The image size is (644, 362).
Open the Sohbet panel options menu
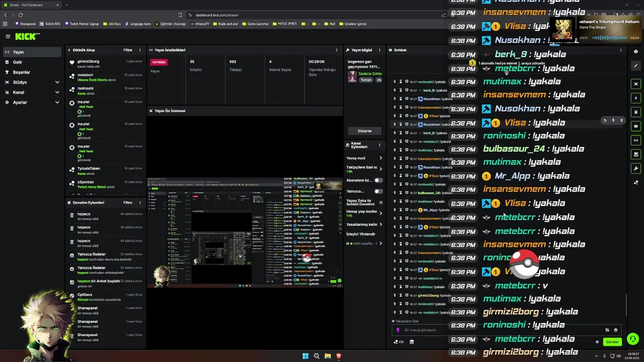620,50
